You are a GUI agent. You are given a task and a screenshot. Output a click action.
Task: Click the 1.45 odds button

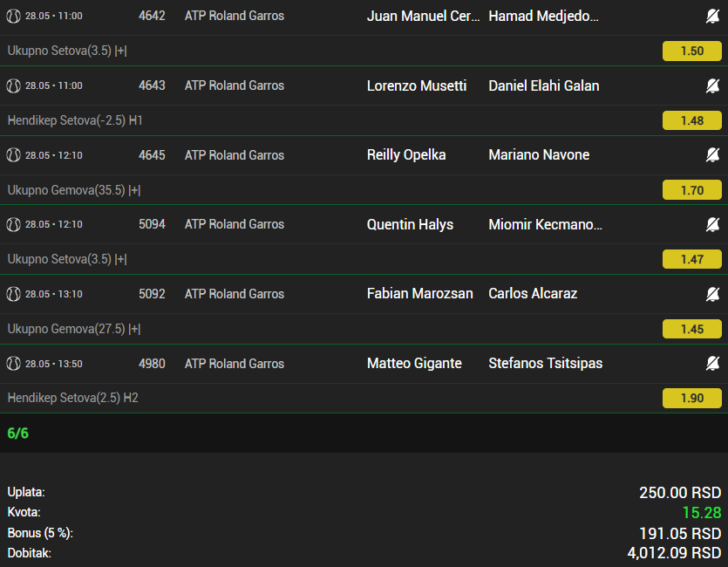pyautogui.click(x=691, y=329)
